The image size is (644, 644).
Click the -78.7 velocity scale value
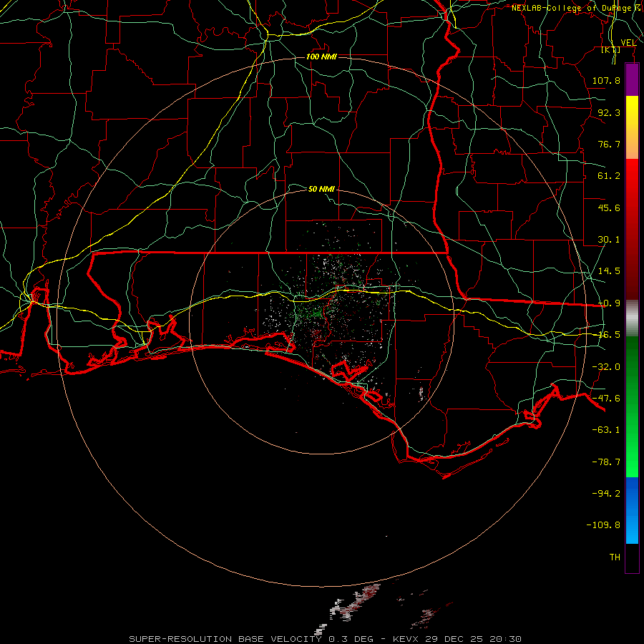coord(606,462)
